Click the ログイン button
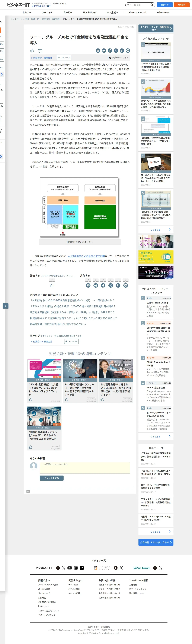Image resolution: width=192 pixels, height=644 pixels. pos(165,5)
